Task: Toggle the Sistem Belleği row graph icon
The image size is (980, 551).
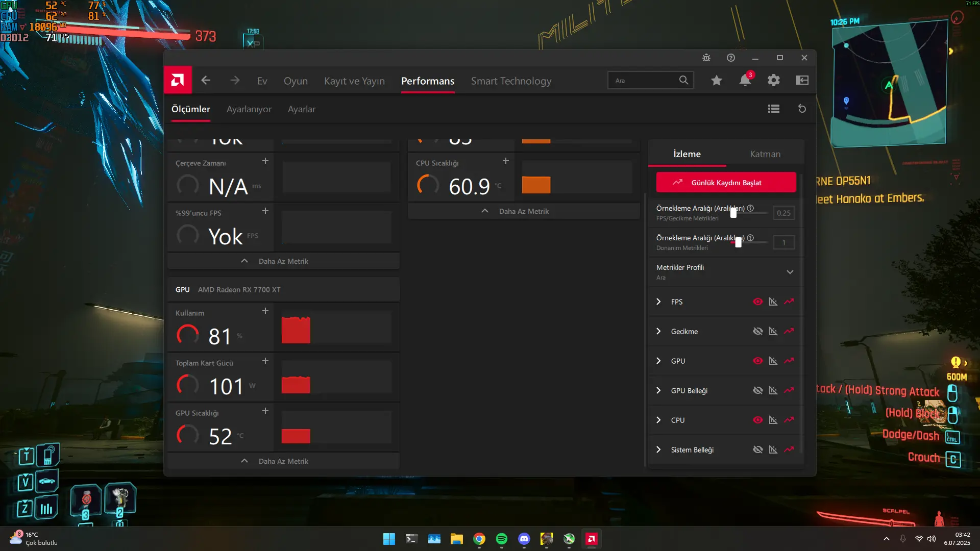Action: [773, 450]
